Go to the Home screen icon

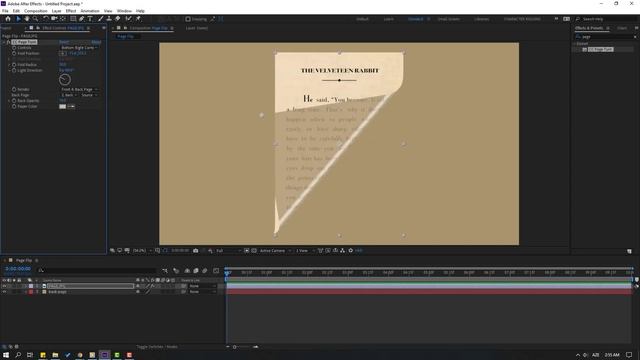[8, 19]
